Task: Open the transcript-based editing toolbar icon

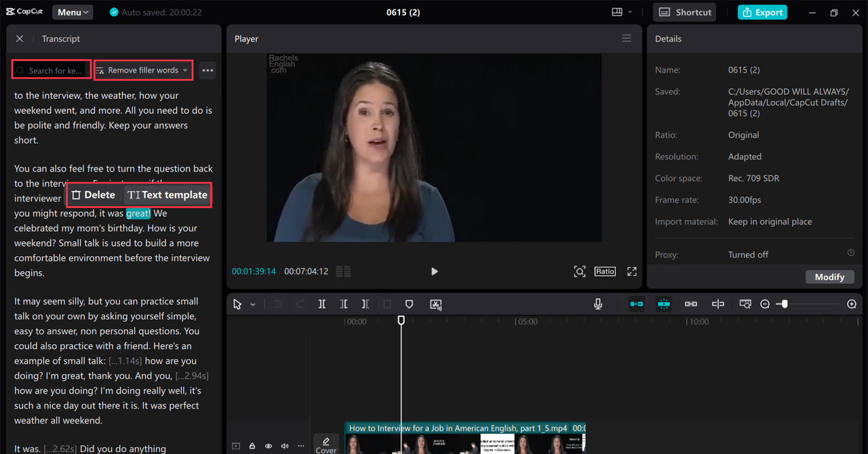Action: pyautogui.click(x=436, y=304)
